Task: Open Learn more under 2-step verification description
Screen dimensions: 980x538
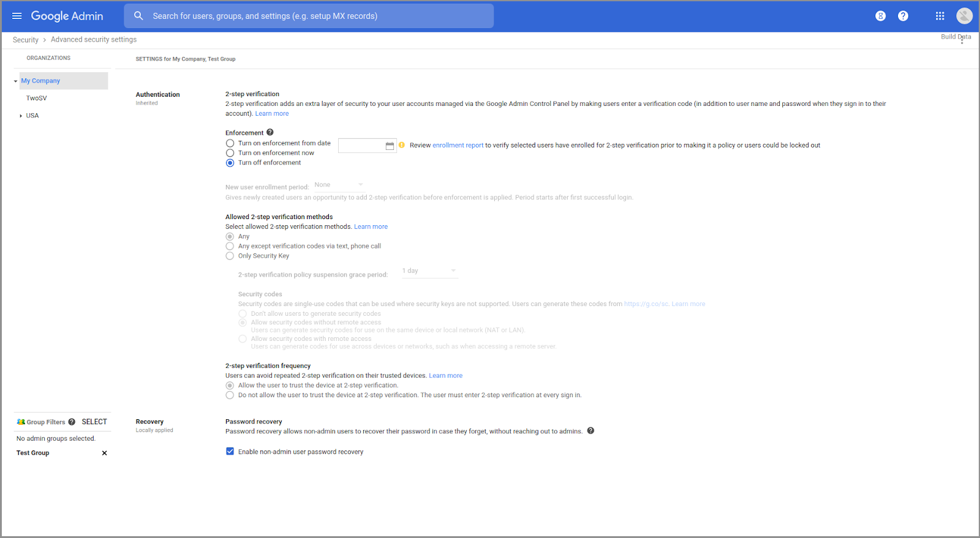Action: click(x=272, y=113)
